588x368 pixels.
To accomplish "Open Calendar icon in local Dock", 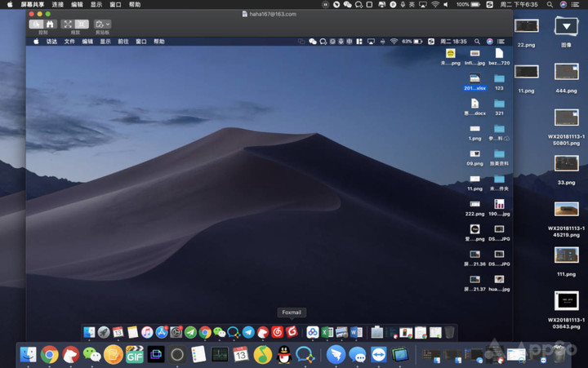I will [x=240, y=354].
